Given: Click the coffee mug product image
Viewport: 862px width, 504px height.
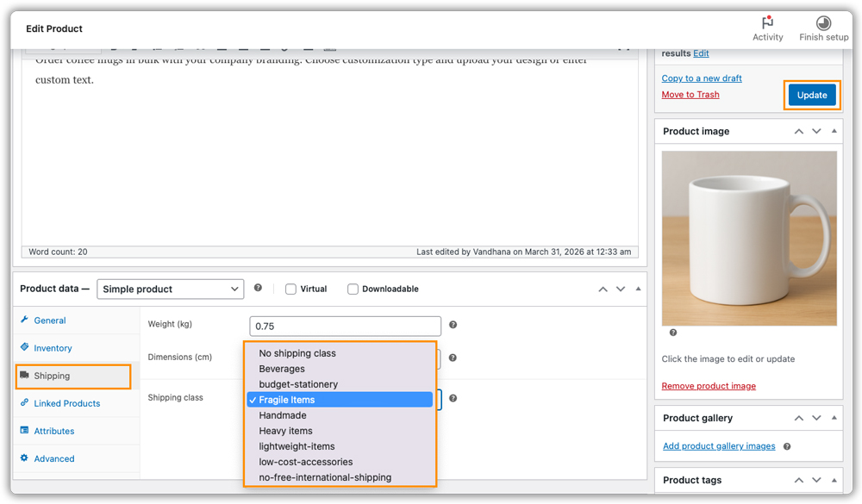Looking at the screenshot, I should pyautogui.click(x=749, y=238).
